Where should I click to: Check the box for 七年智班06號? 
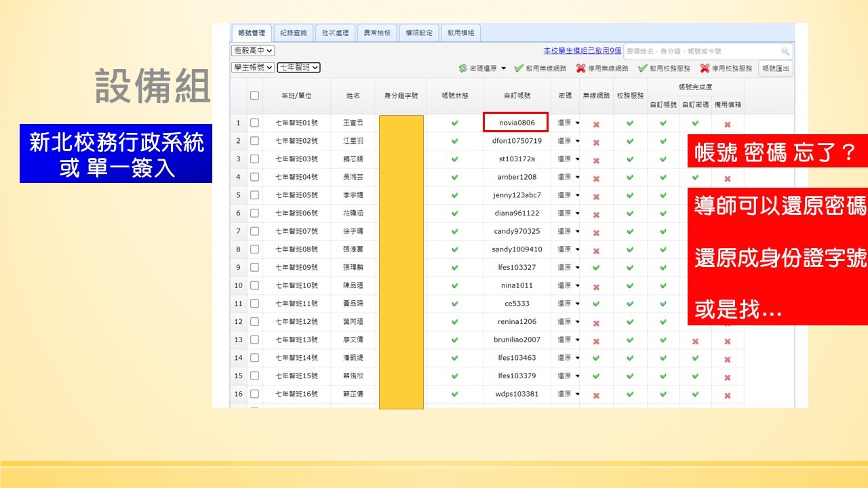click(254, 213)
